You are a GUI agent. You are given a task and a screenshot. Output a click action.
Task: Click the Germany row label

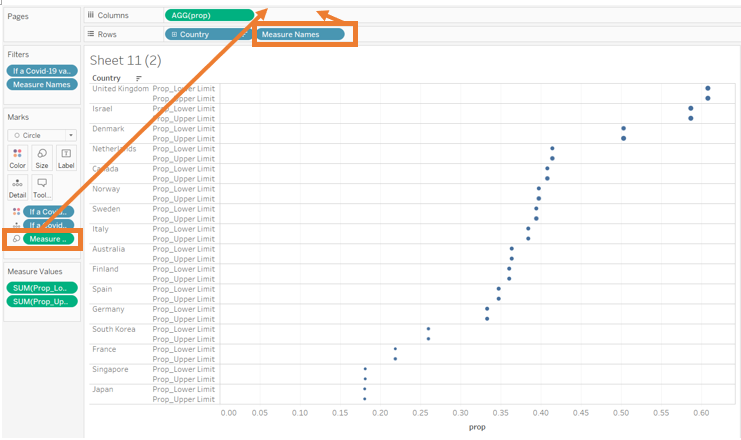coord(108,309)
